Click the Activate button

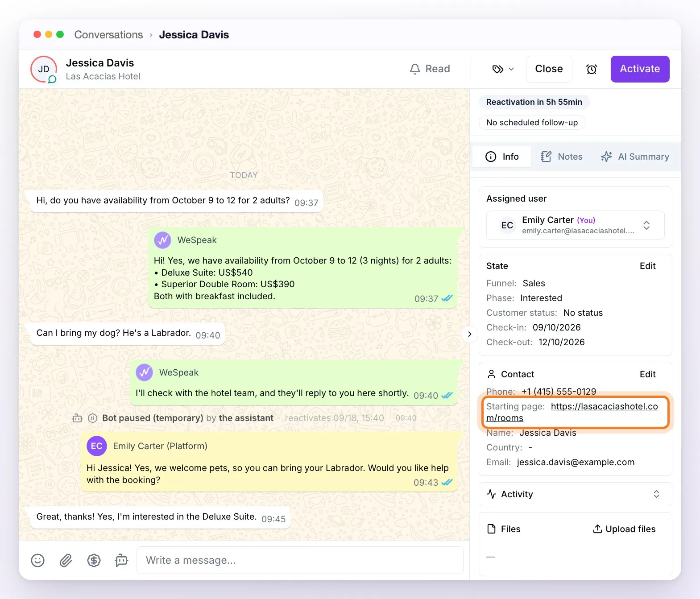pos(640,69)
